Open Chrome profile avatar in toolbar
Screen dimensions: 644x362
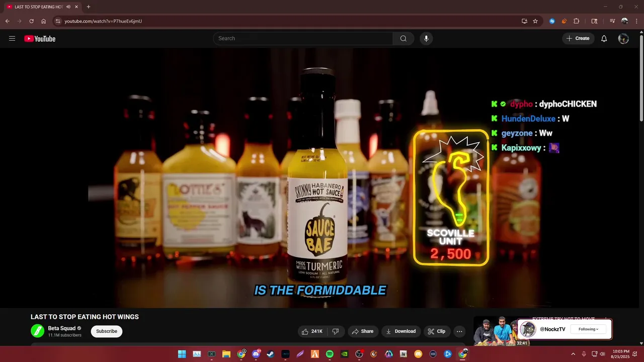624,21
